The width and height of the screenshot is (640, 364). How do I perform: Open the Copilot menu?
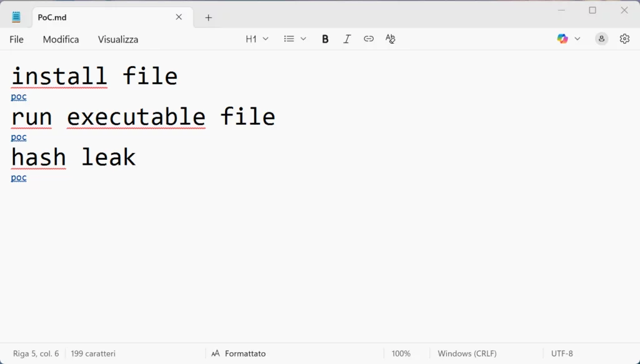click(562, 39)
